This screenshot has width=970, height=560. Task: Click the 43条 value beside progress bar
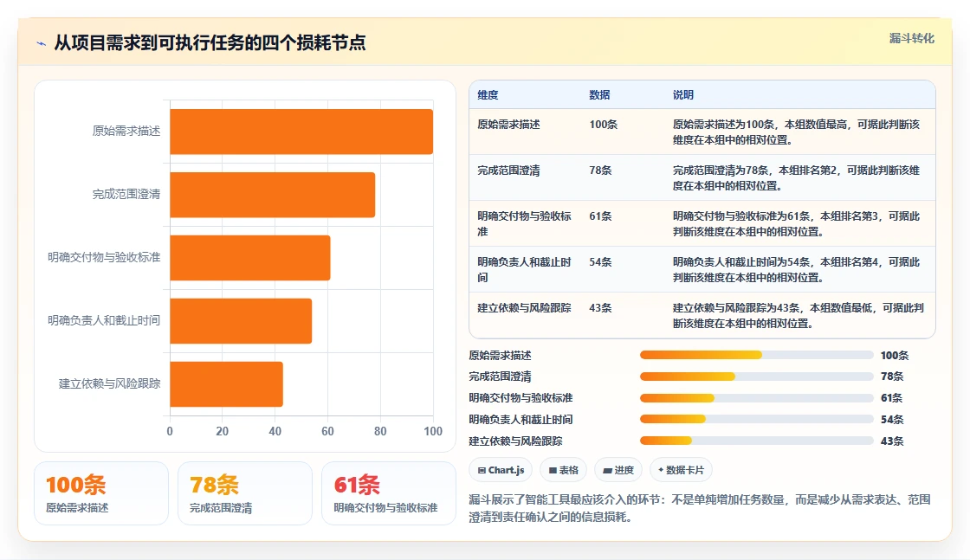(892, 441)
